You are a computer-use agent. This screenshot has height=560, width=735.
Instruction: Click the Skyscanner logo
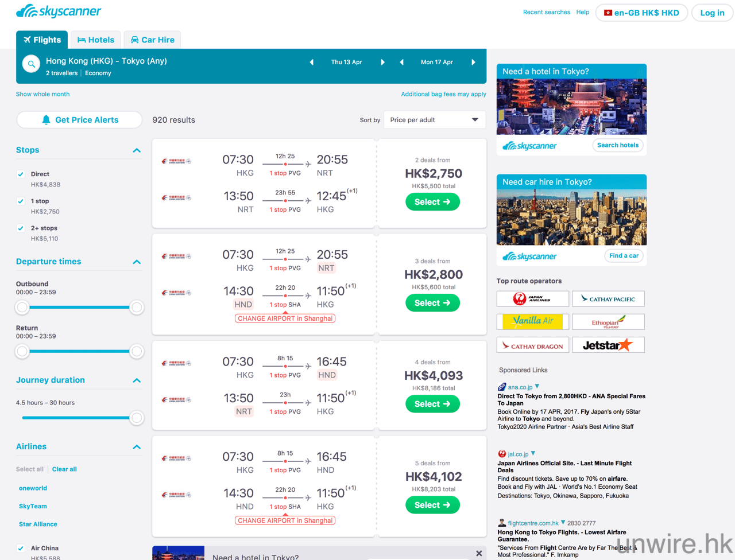[59, 11]
